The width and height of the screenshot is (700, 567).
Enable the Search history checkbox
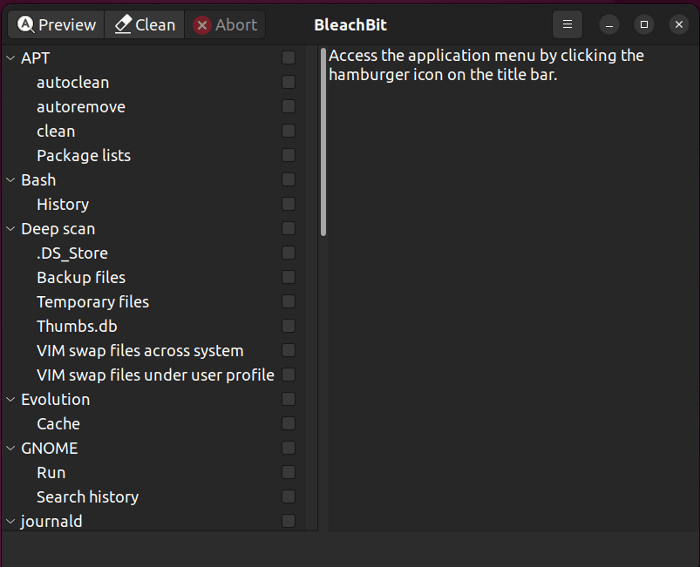click(x=288, y=497)
